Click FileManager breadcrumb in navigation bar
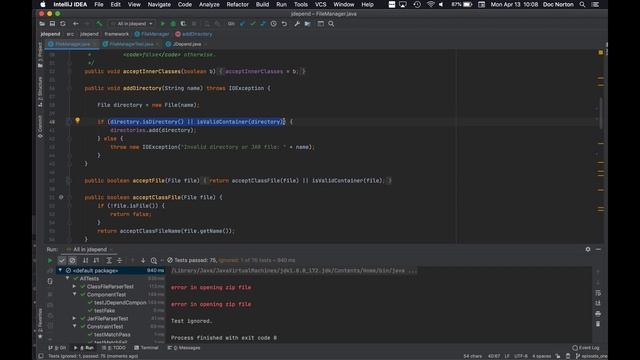This screenshot has height=360, width=640. tap(152, 34)
